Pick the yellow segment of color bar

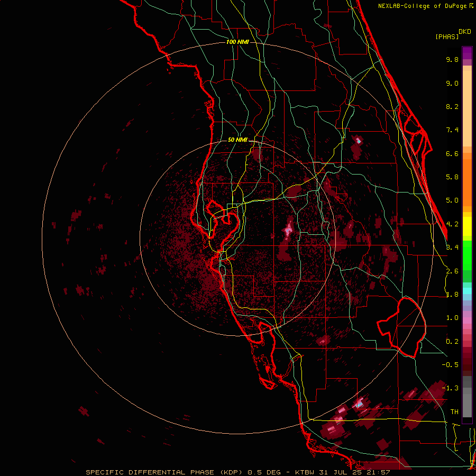point(467,226)
